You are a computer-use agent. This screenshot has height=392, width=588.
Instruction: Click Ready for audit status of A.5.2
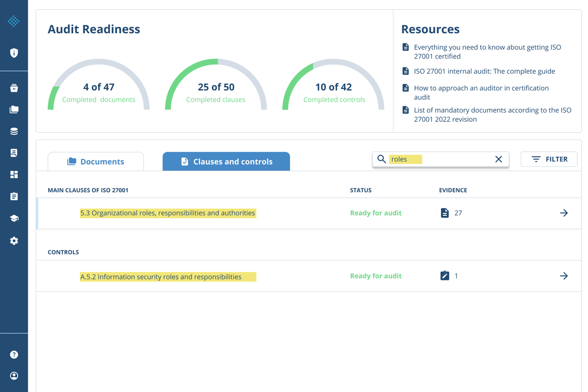(x=376, y=276)
